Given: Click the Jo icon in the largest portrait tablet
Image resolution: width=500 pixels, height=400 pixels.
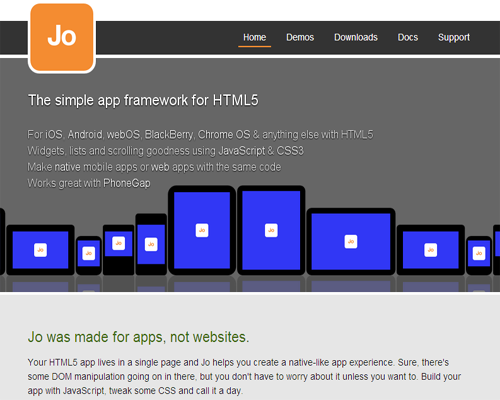Looking at the screenshot, I should (x=202, y=230).
